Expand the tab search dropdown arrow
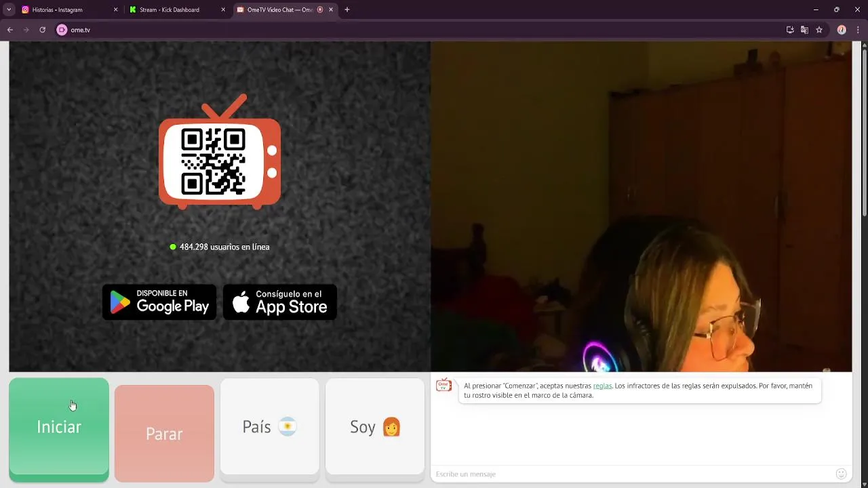Viewport: 868px width, 488px height. (x=9, y=10)
